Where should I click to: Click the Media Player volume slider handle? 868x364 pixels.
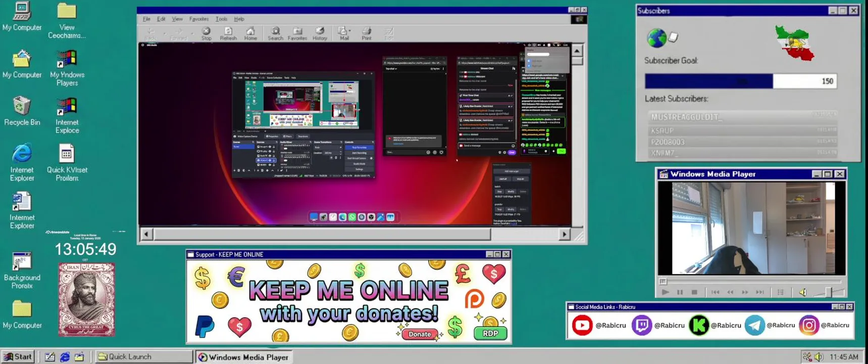tap(828, 292)
